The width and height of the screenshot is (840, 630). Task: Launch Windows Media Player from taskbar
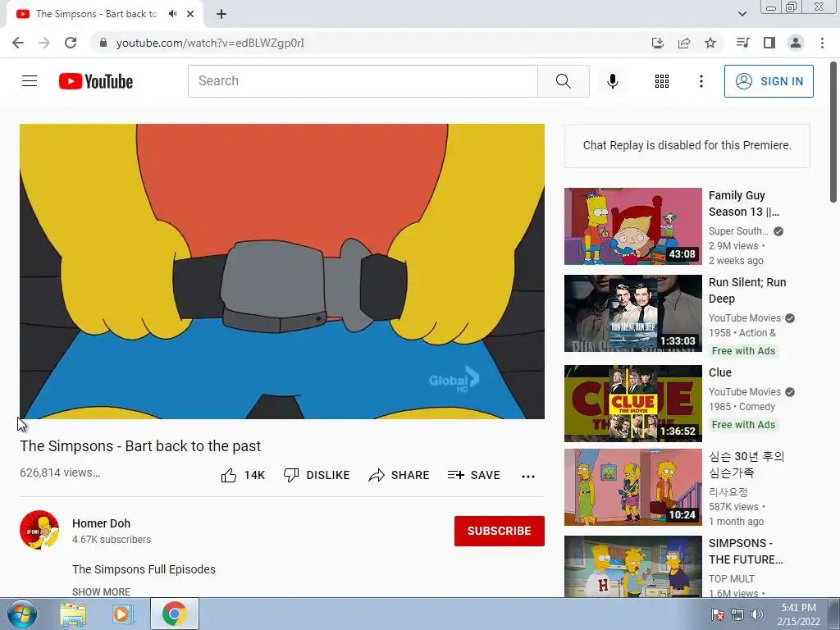coord(123,614)
